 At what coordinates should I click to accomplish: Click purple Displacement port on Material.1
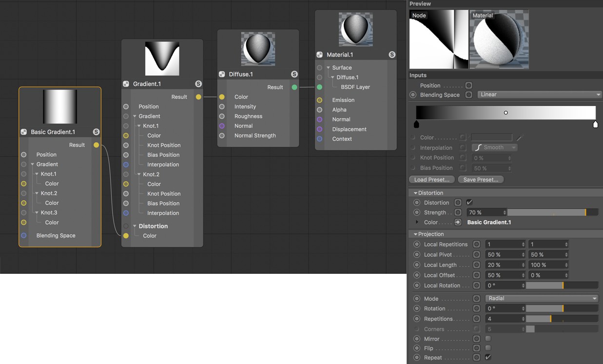coord(320,129)
